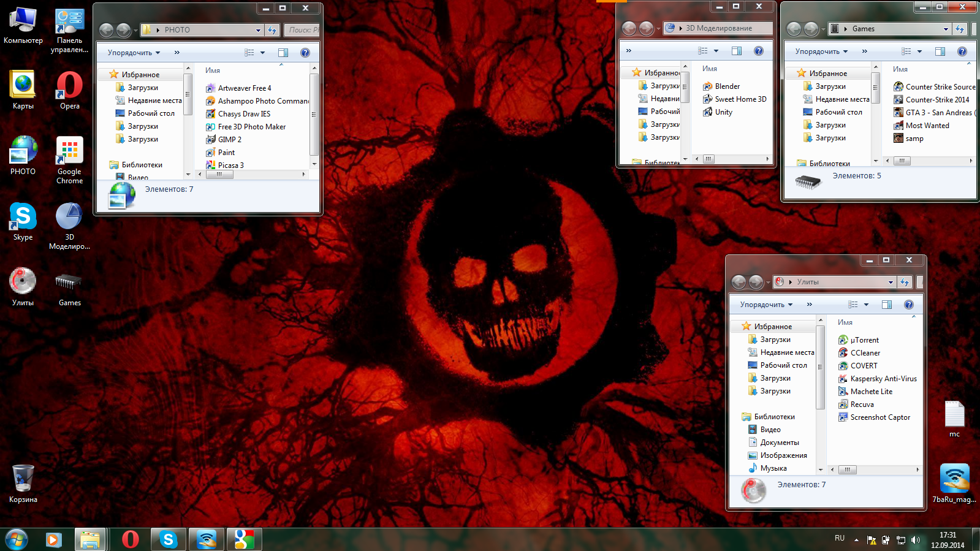Expand the Улиты address bar dropdown
The image size is (980, 551).
click(891, 282)
